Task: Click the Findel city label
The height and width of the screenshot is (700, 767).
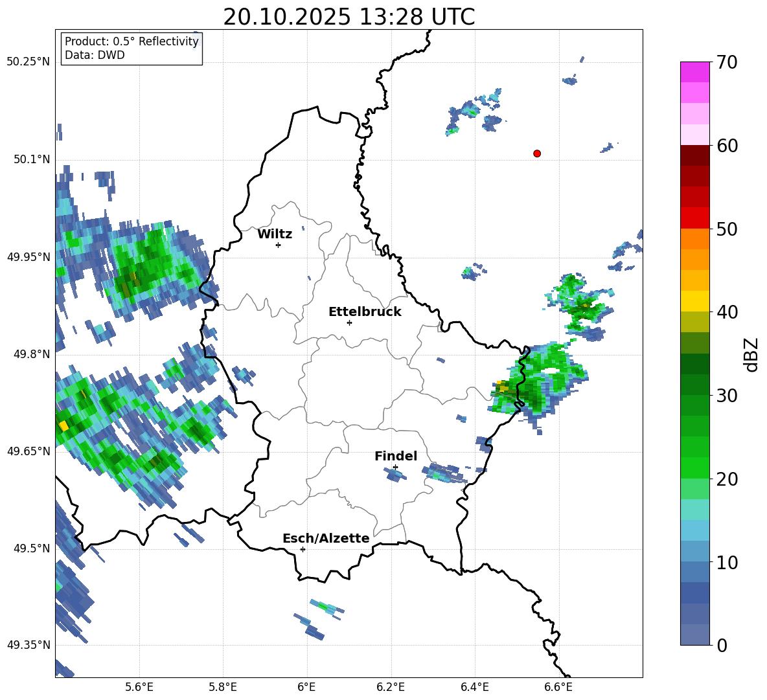Action: pyautogui.click(x=396, y=456)
